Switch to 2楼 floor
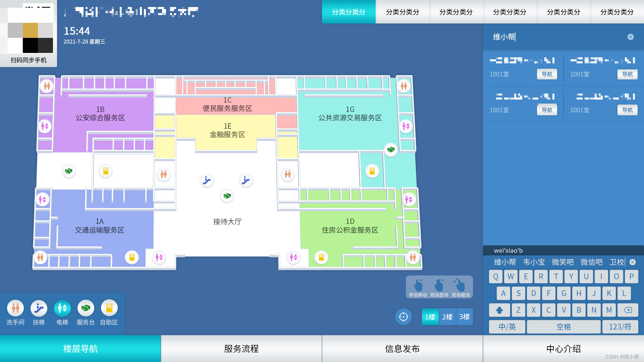This screenshot has width=644, height=362. click(447, 317)
